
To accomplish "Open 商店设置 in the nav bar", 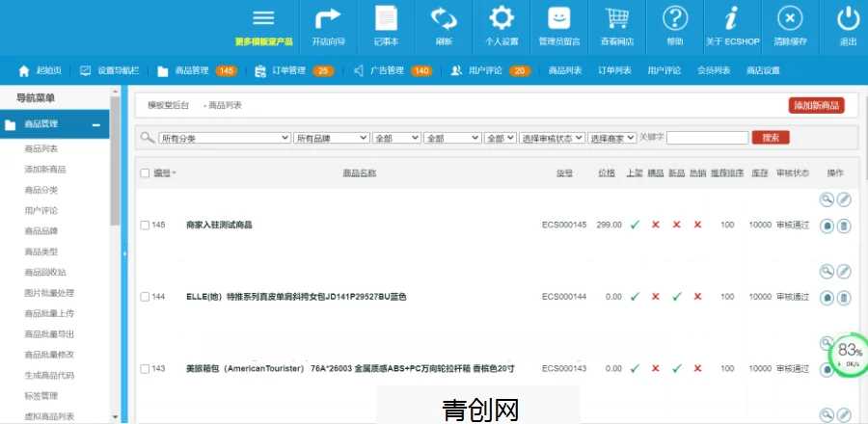I will pos(763,70).
